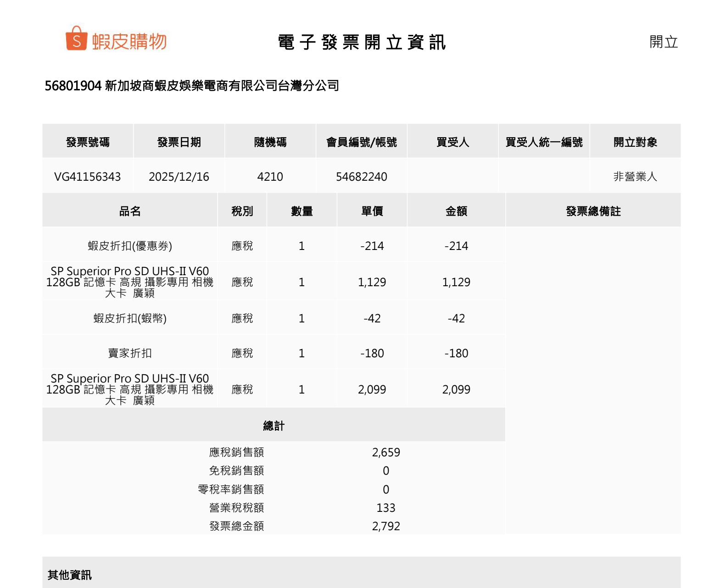715x588 pixels.
Task: Select the 蝦皮折扣(優惠券) item row
Action: click(x=130, y=246)
